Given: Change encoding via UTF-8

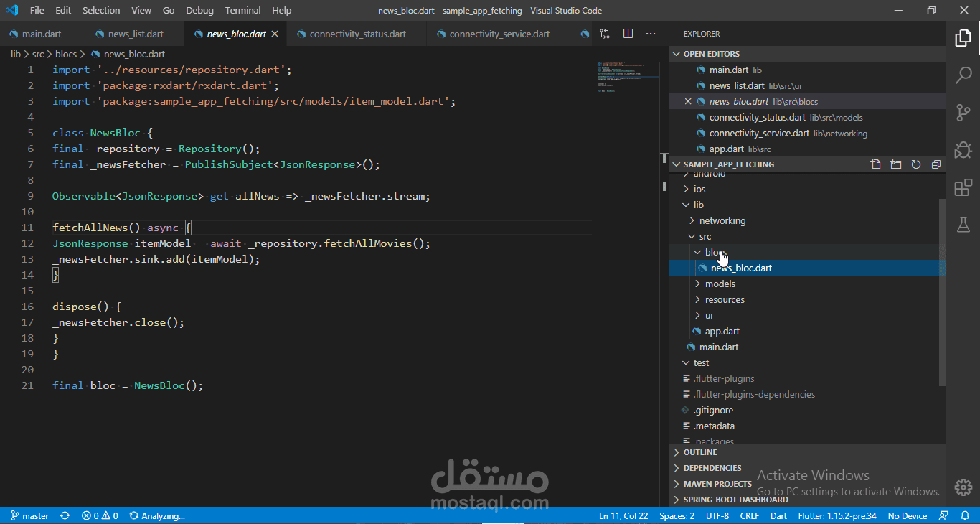Looking at the screenshot, I should 717,515.
